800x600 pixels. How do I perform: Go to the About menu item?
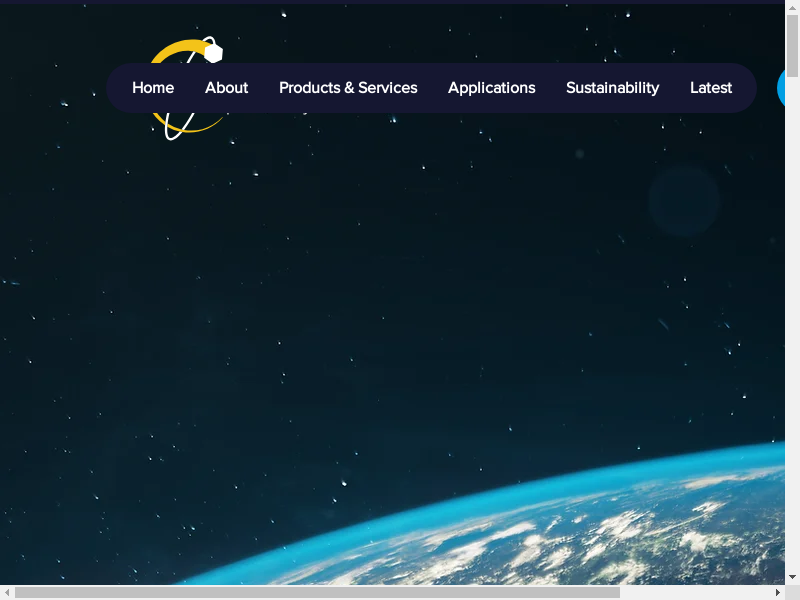(226, 88)
